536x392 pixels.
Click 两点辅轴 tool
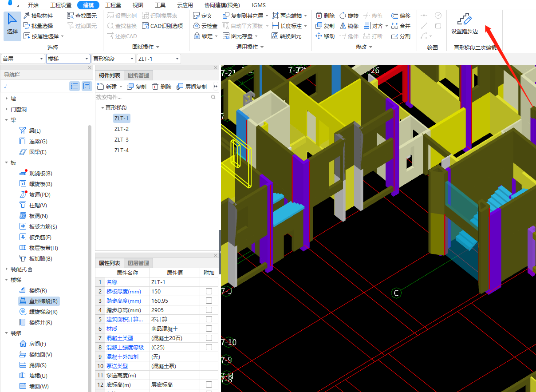click(287, 16)
